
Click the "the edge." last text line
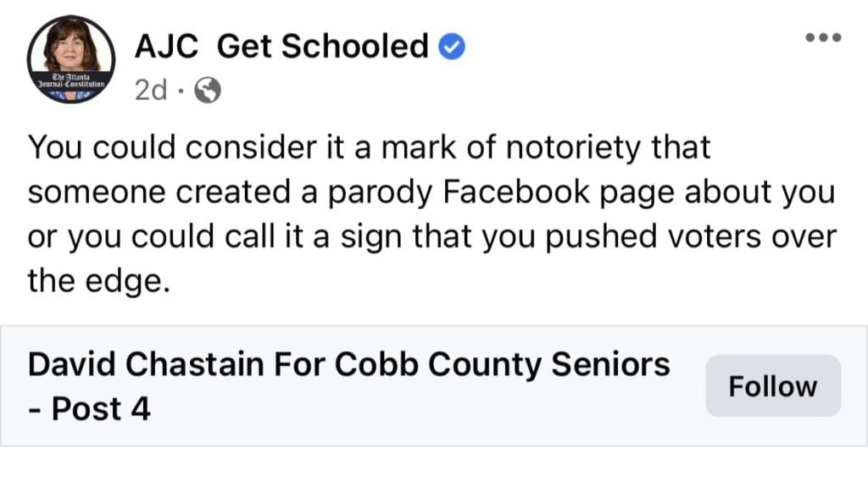(98, 281)
